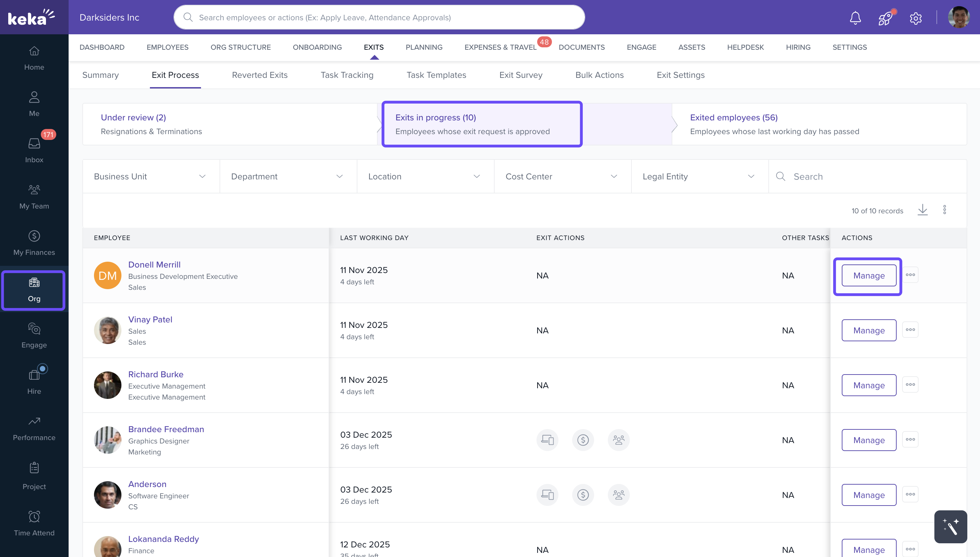Open more options for Vinay Patel row
The image size is (980, 557).
(910, 330)
